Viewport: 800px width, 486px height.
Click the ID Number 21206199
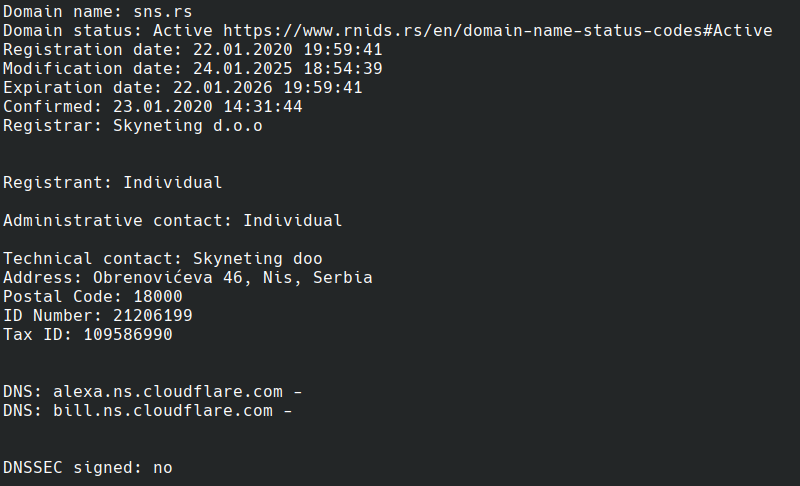(x=153, y=315)
